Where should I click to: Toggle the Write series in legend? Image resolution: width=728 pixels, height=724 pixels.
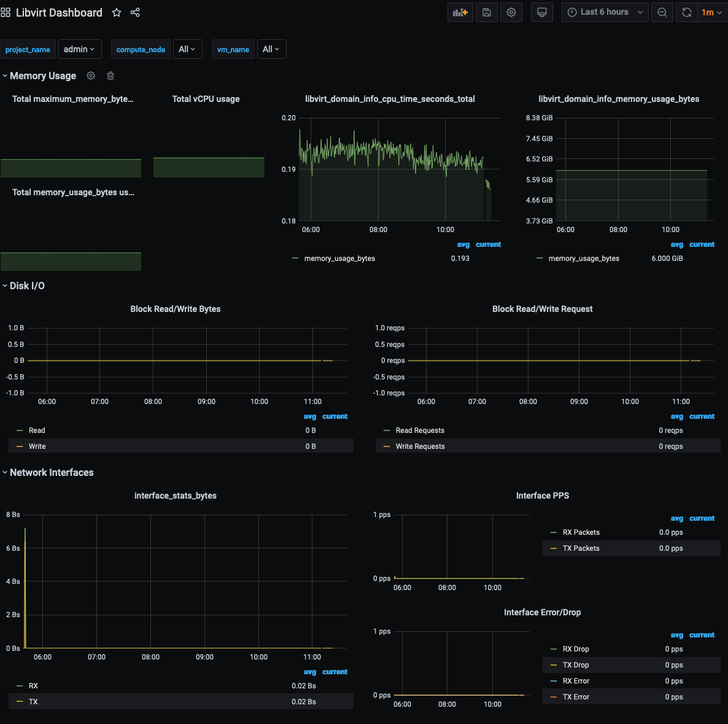point(37,446)
